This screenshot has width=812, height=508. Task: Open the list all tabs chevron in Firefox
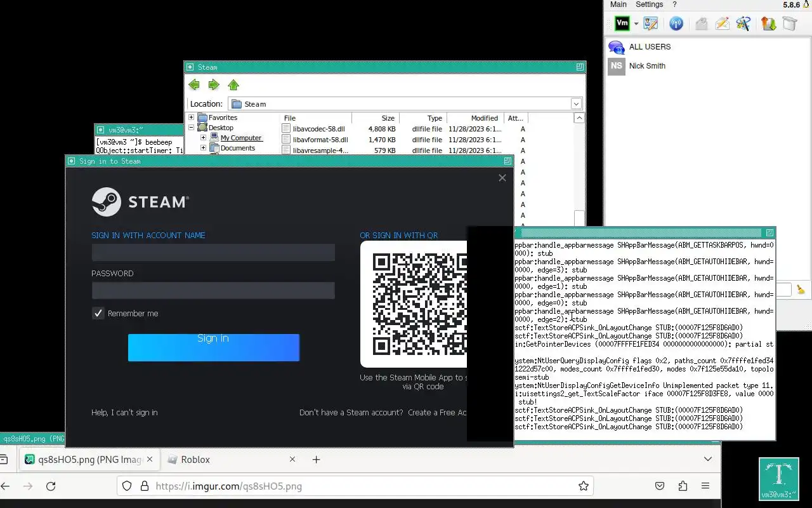pyautogui.click(x=708, y=459)
